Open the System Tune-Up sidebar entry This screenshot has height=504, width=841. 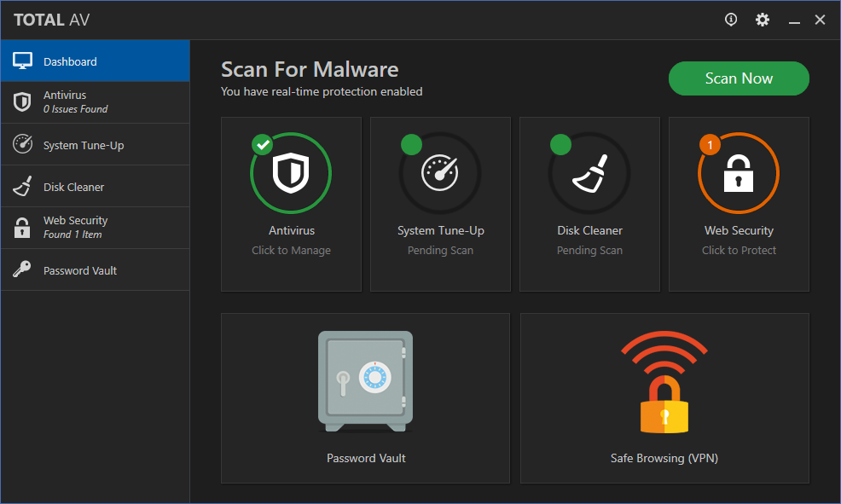tap(81, 144)
